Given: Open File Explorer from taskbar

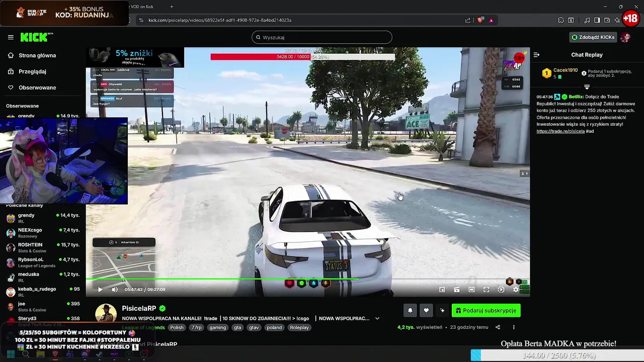Looking at the screenshot, I should coord(40,354).
